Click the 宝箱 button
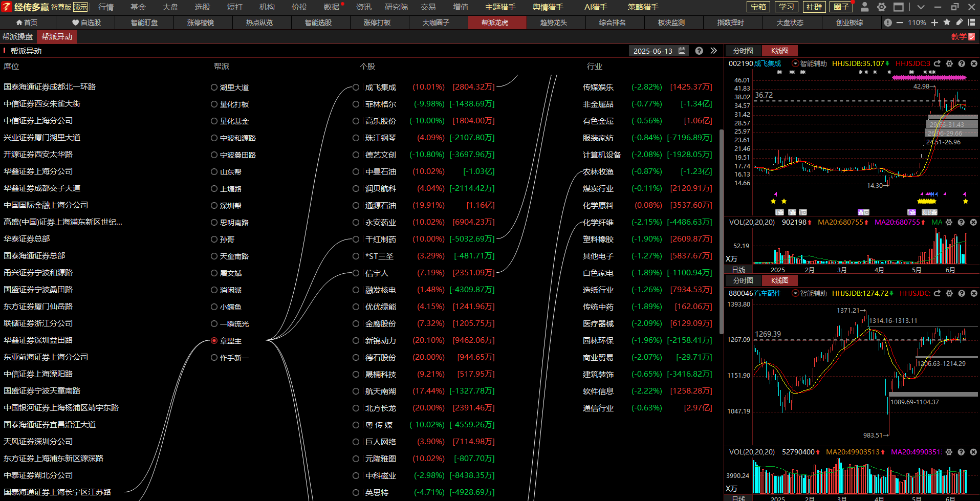 (x=758, y=7)
